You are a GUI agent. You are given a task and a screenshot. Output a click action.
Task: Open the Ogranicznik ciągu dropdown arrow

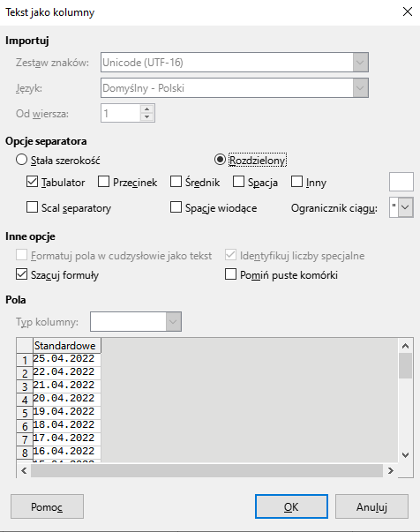click(x=405, y=207)
